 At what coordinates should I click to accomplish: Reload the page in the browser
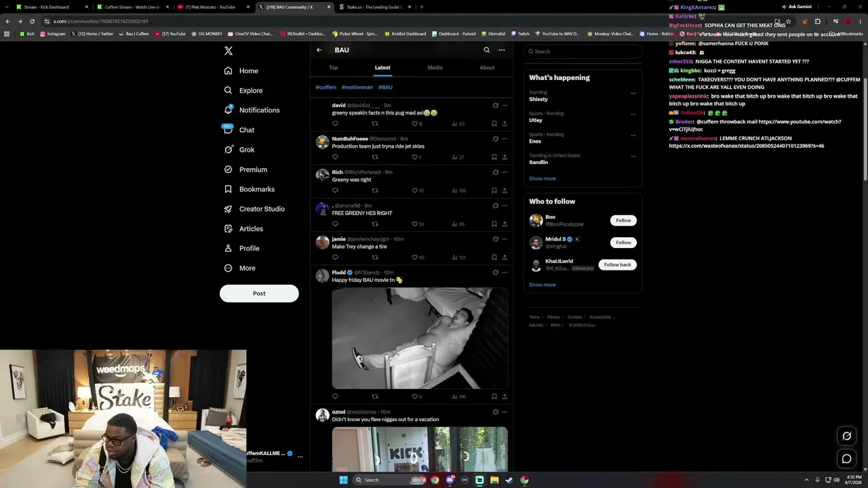32,21
